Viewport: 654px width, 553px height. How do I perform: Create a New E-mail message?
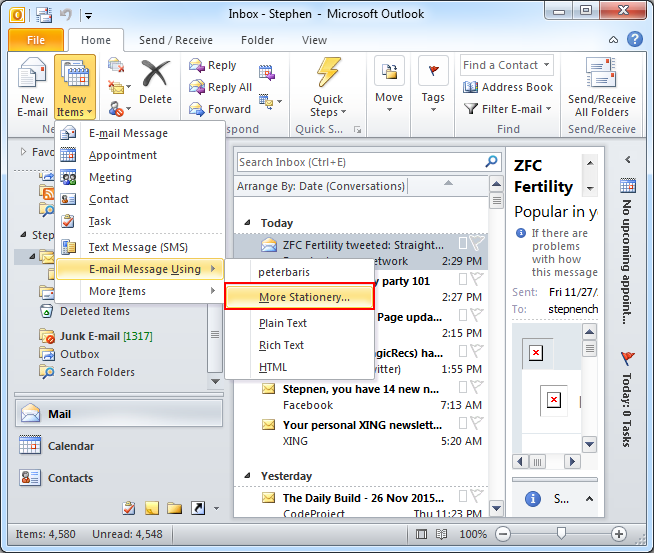coord(32,88)
